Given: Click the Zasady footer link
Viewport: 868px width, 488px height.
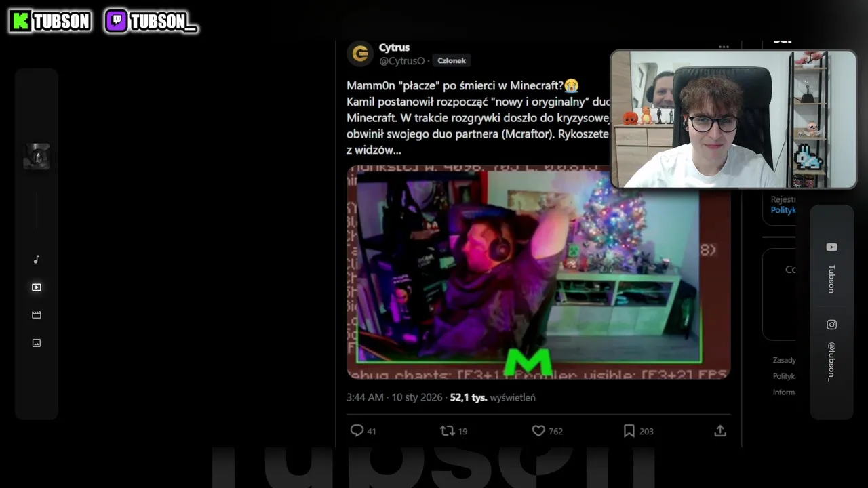Looking at the screenshot, I should [x=785, y=360].
